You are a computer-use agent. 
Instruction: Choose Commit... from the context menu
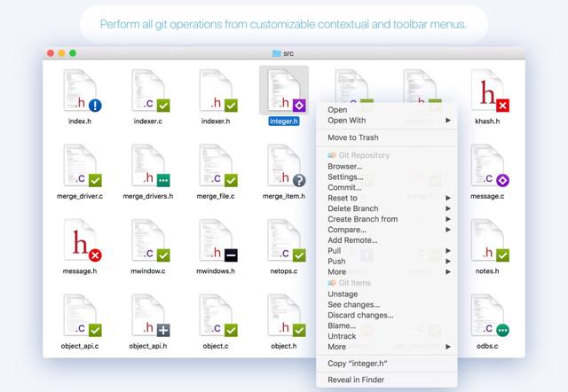[x=345, y=187]
